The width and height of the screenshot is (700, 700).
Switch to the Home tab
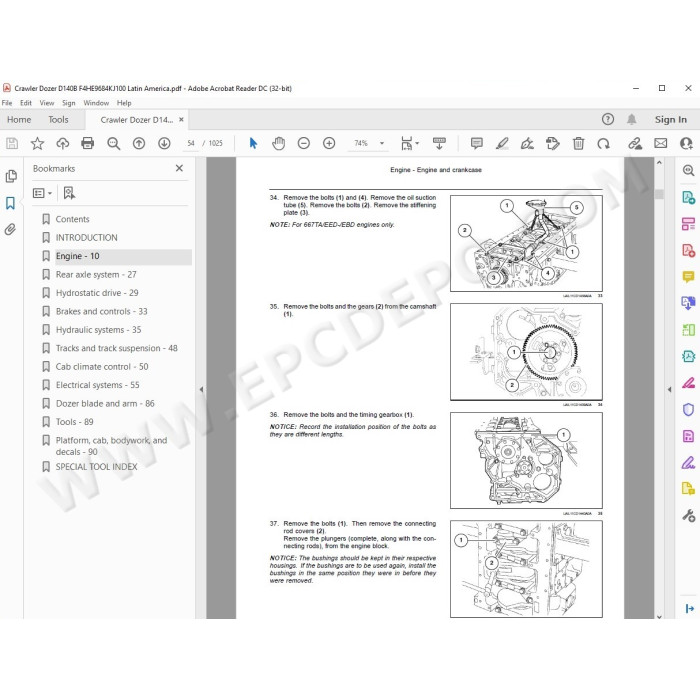coord(19,120)
